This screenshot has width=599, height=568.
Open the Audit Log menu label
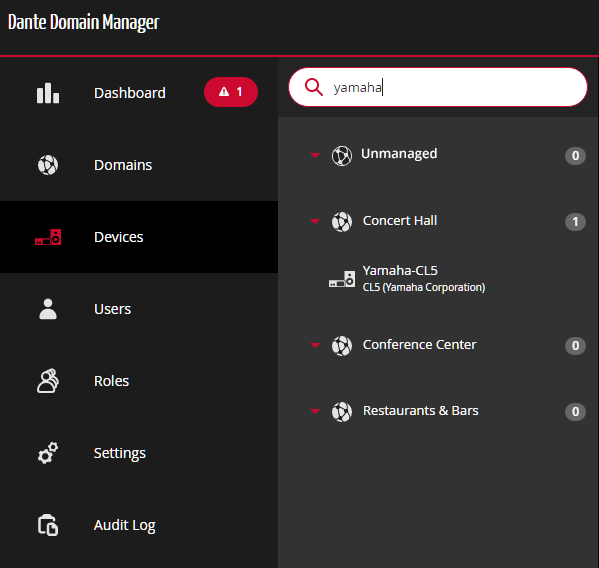point(125,525)
